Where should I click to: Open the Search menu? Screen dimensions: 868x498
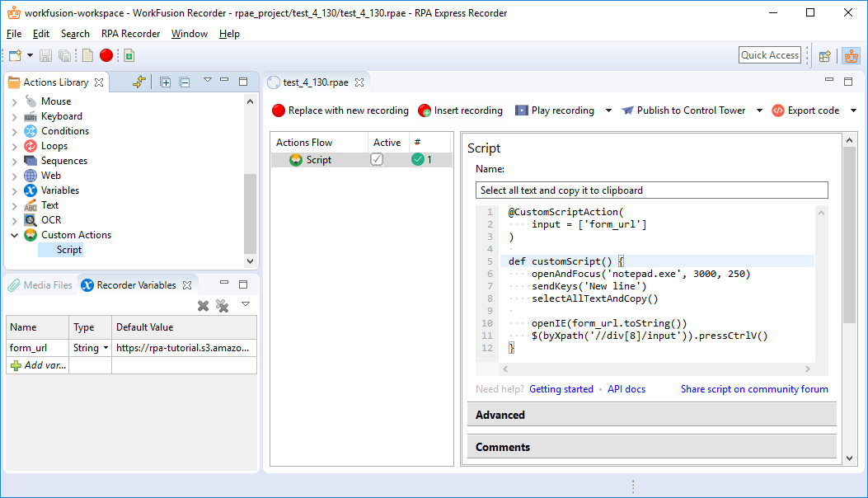click(75, 34)
